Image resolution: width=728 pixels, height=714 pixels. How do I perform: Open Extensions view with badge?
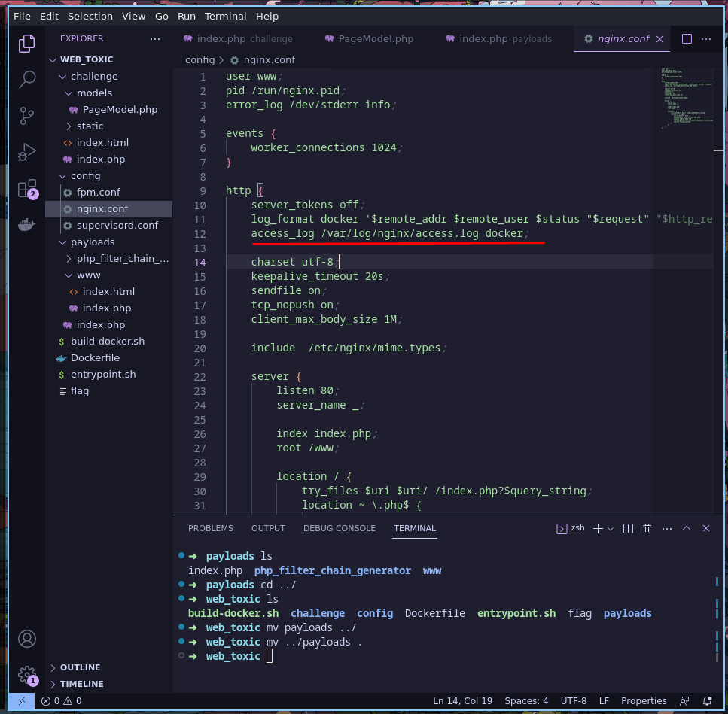point(27,188)
